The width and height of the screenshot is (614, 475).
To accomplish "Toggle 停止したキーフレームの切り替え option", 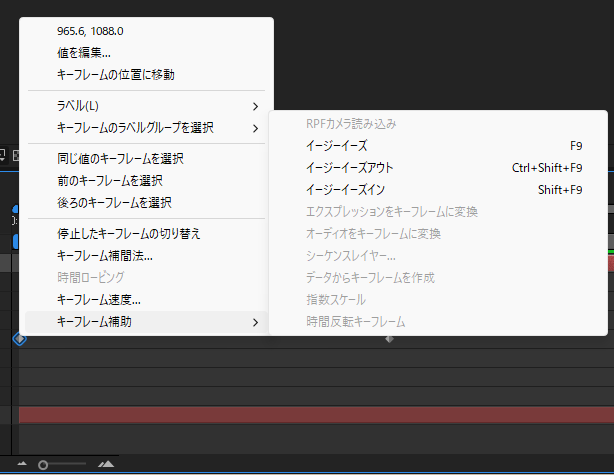I will 129,234.
